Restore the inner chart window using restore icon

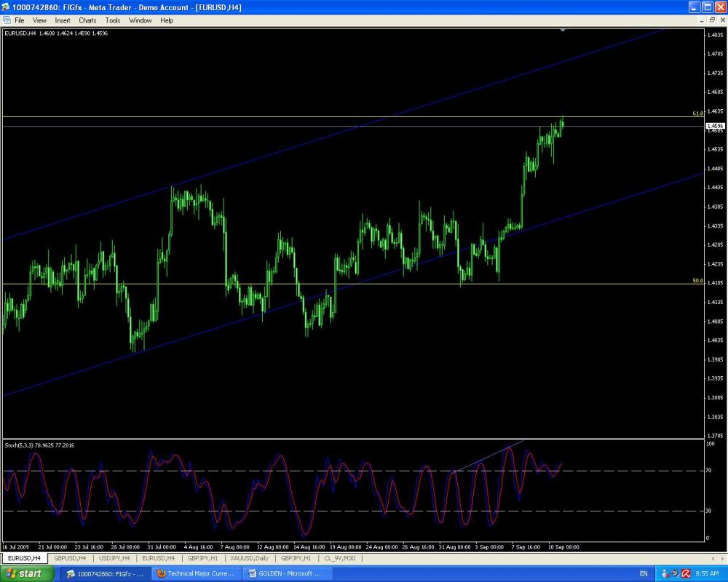click(711, 20)
